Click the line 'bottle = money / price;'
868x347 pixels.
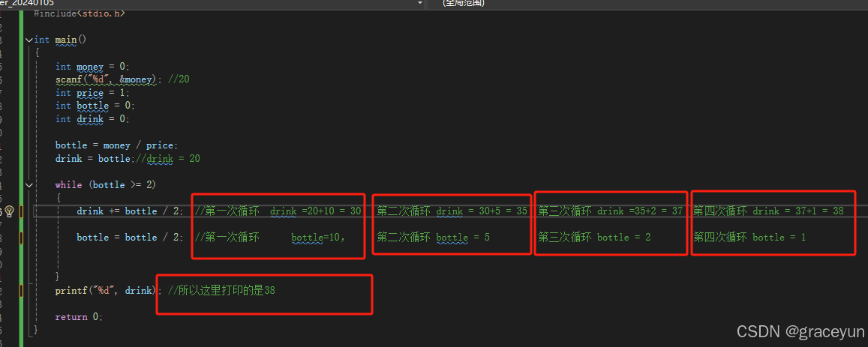pos(116,145)
